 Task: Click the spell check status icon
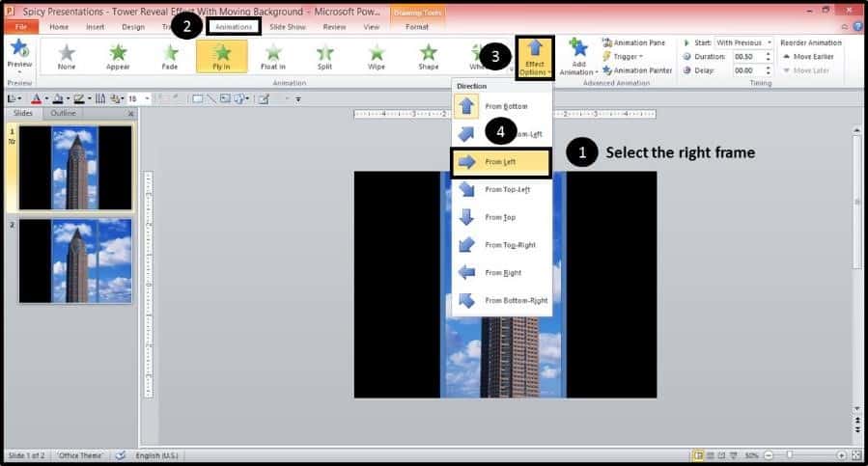click(120, 455)
